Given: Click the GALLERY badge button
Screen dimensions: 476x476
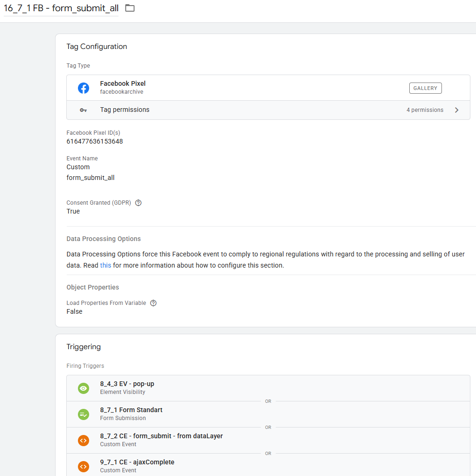Looking at the screenshot, I should pyautogui.click(x=425, y=88).
